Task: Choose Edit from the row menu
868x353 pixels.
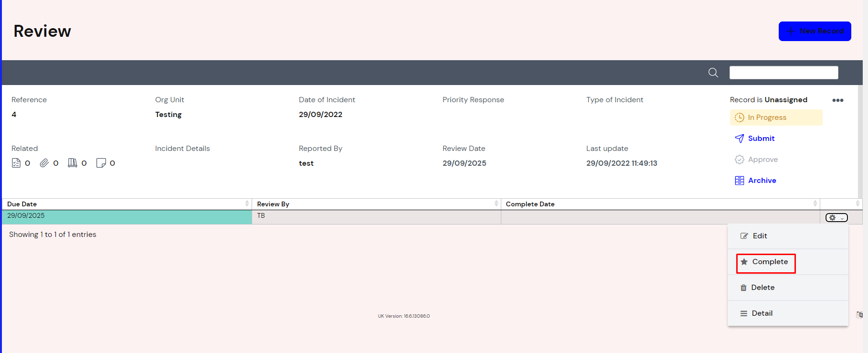Action: point(760,236)
